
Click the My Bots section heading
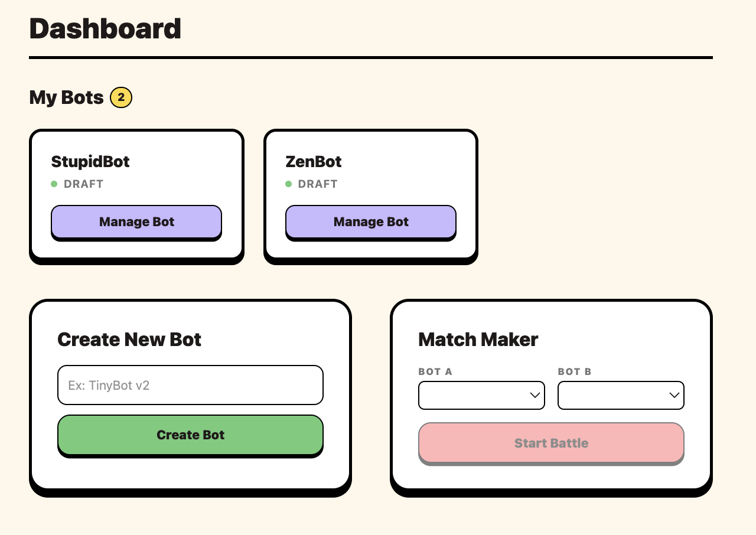pyautogui.click(x=67, y=97)
